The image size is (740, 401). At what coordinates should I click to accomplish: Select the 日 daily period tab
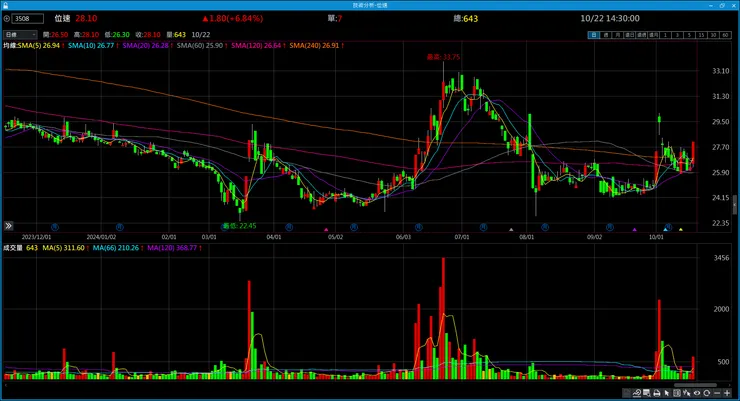tap(594, 35)
